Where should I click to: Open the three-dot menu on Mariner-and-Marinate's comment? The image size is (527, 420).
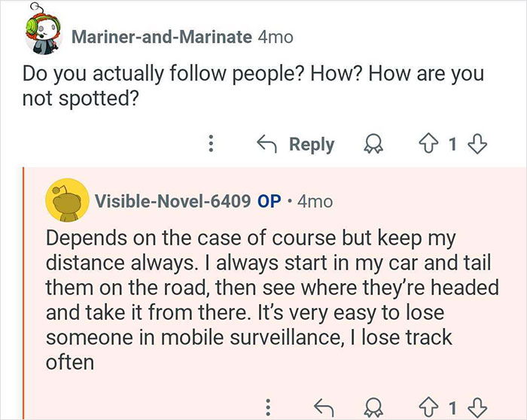click(211, 144)
